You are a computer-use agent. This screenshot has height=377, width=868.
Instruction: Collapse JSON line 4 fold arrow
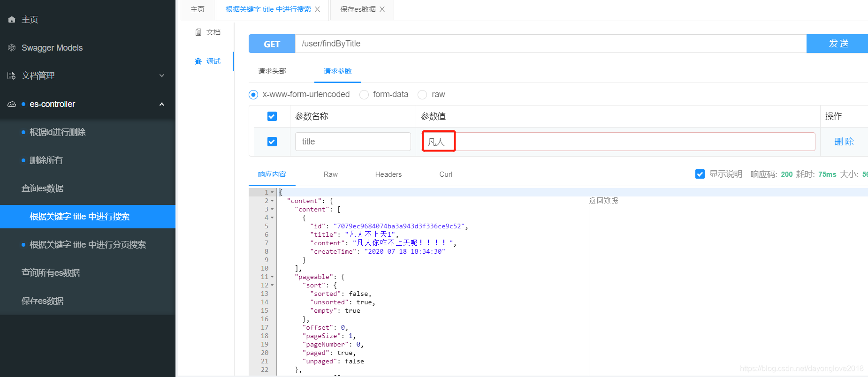click(x=272, y=218)
